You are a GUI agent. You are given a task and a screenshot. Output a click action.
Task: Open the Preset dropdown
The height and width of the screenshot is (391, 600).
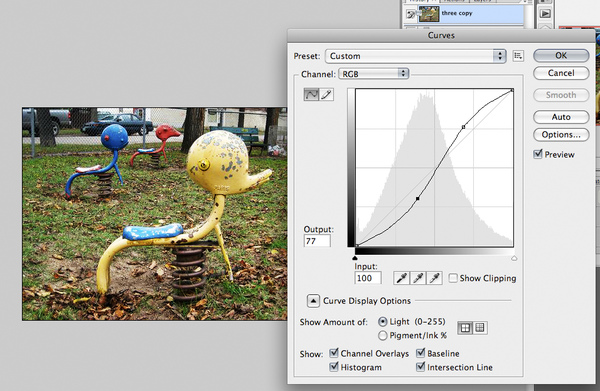(x=416, y=56)
